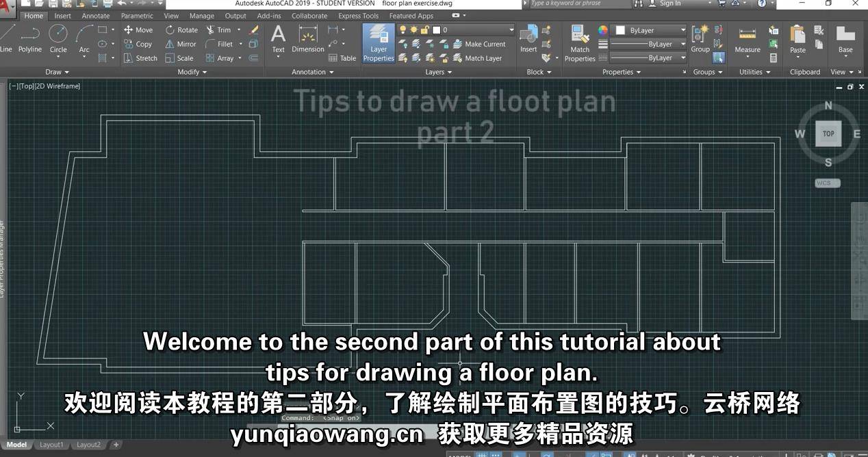Open the lineweight ByLayer dropdown
This screenshot has height=457, width=868.
point(648,44)
